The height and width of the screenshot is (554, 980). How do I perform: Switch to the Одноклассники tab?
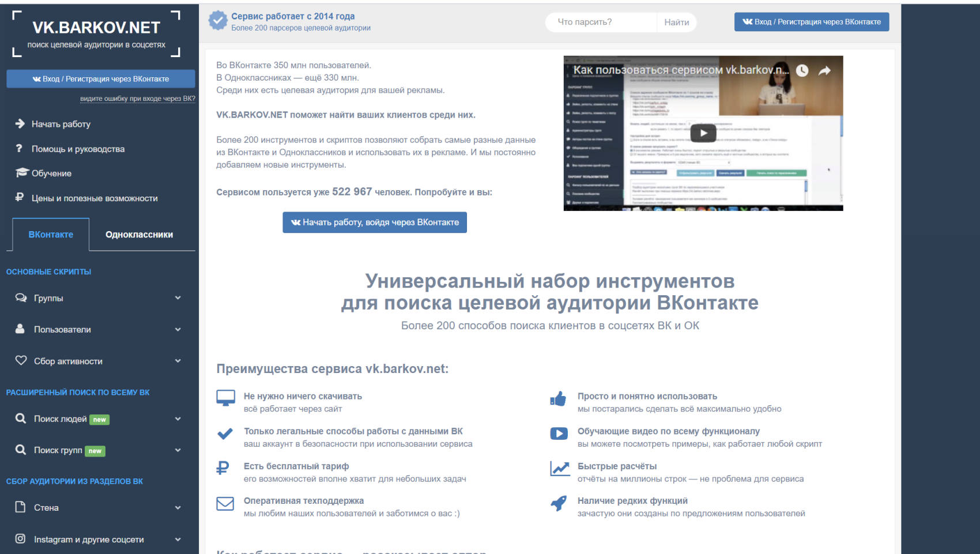[x=139, y=235]
